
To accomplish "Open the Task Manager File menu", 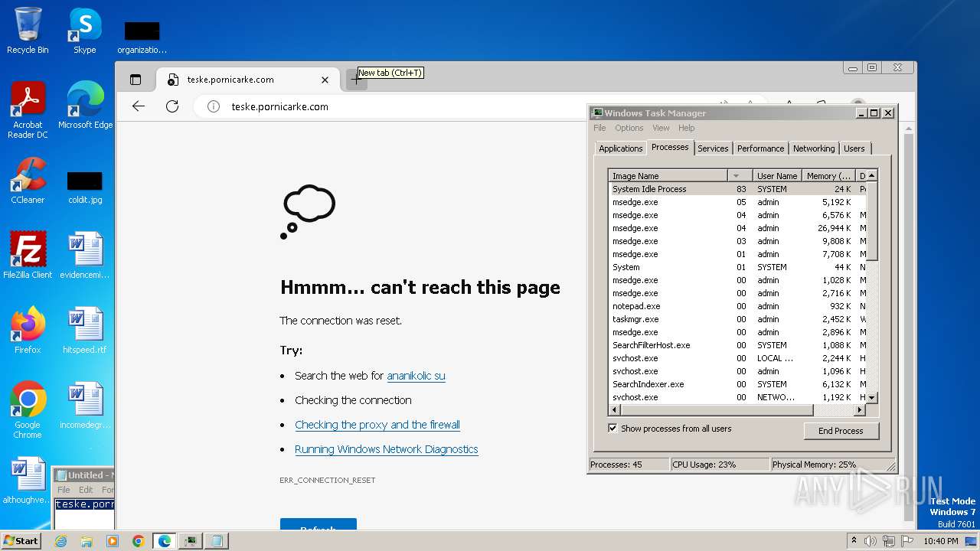I will click(599, 128).
